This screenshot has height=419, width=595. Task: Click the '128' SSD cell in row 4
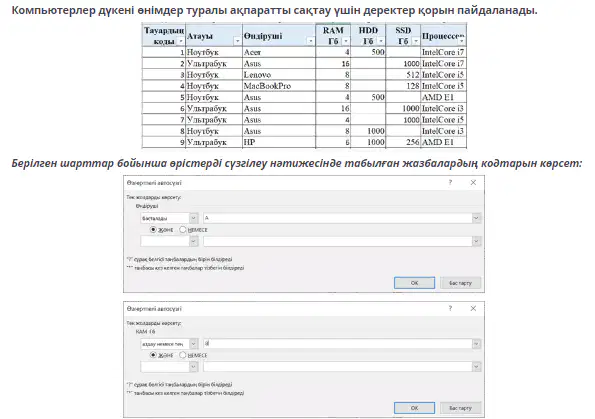tap(403, 86)
